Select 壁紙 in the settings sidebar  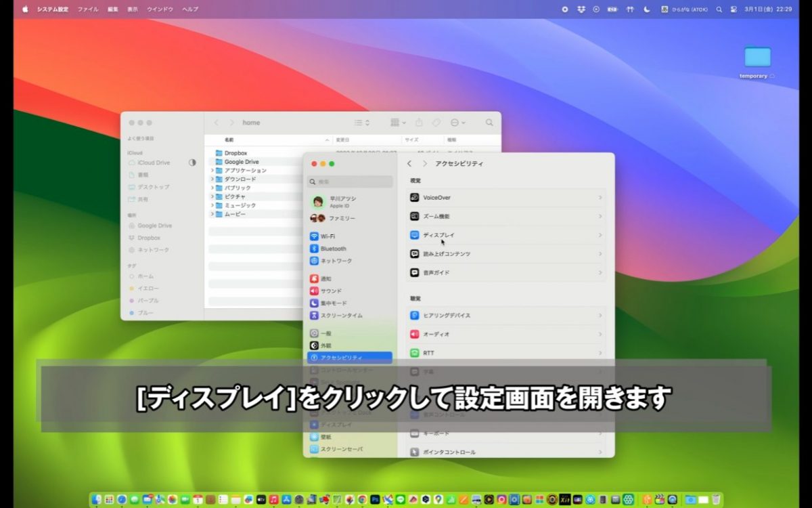point(350,437)
